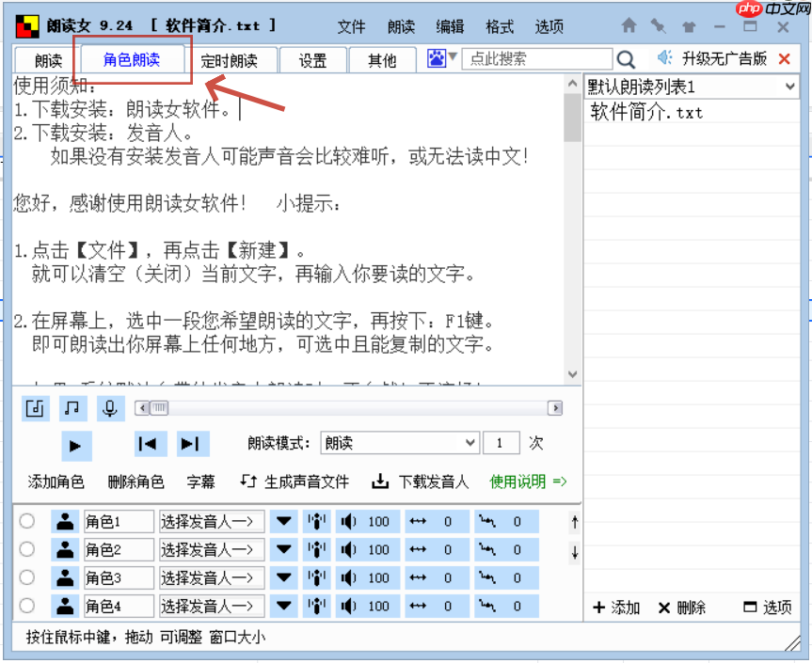Click 下载发音人 button
The image size is (812, 663).
(420, 481)
